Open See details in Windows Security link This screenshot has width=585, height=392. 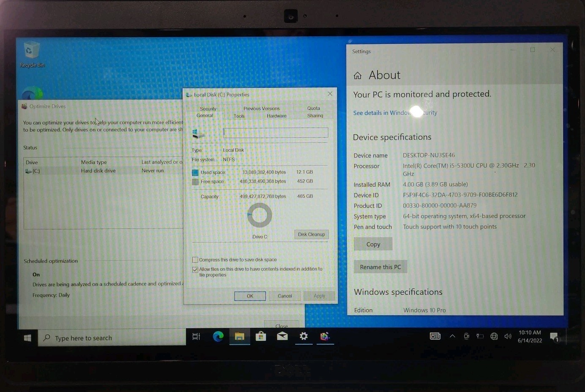tap(395, 113)
